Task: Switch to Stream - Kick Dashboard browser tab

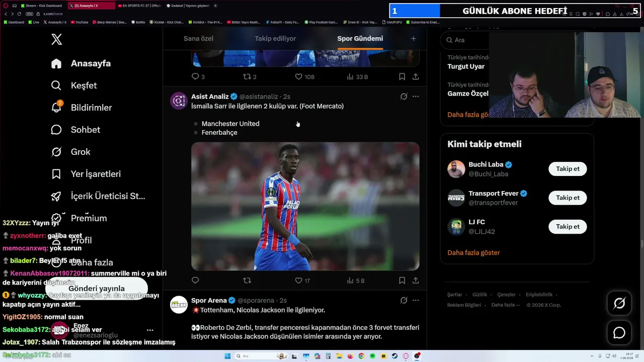Action: coord(43,6)
